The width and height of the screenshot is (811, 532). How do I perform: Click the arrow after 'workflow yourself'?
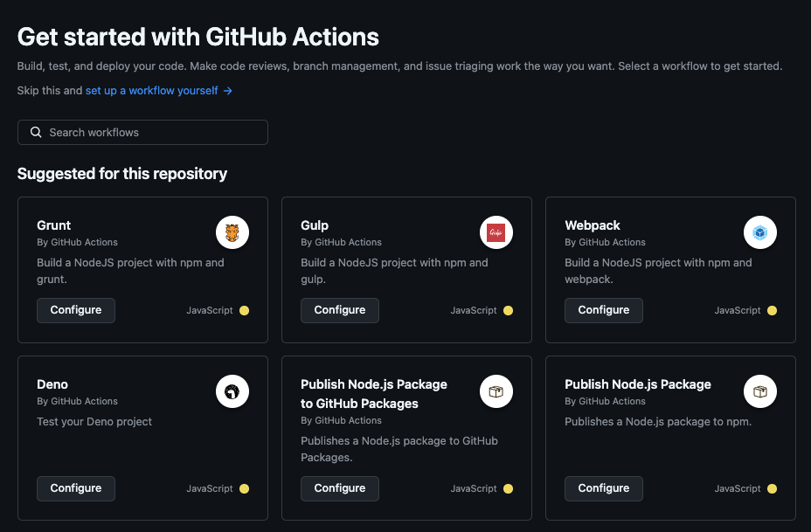pyautogui.click(x=227, y=91)
